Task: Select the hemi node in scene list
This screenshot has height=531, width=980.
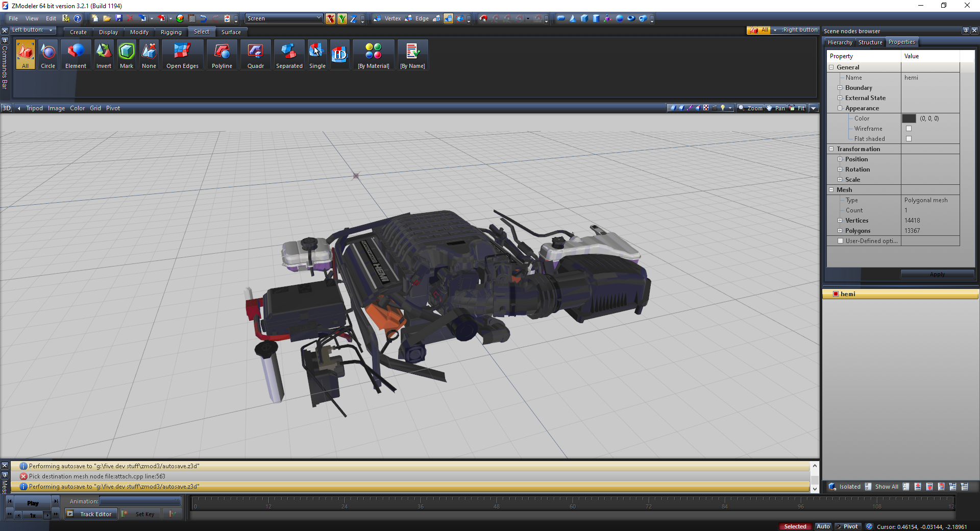Action: tap(848, 294)
